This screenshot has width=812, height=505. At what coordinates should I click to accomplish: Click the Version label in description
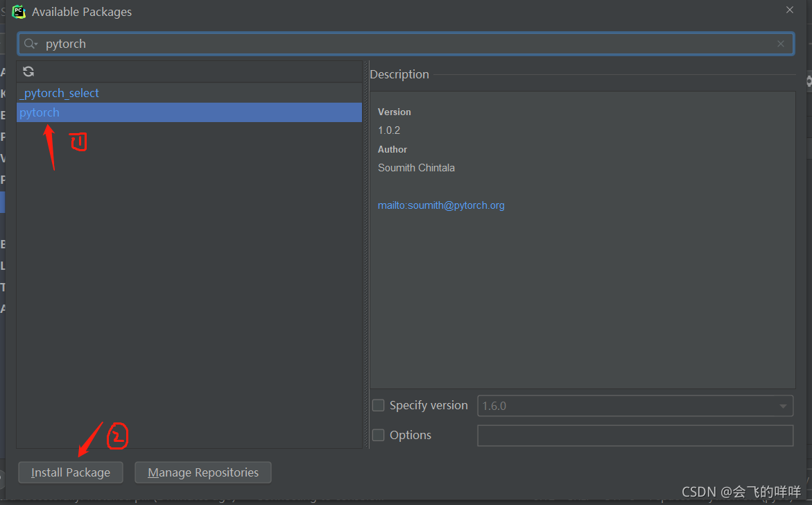(394, 112)
